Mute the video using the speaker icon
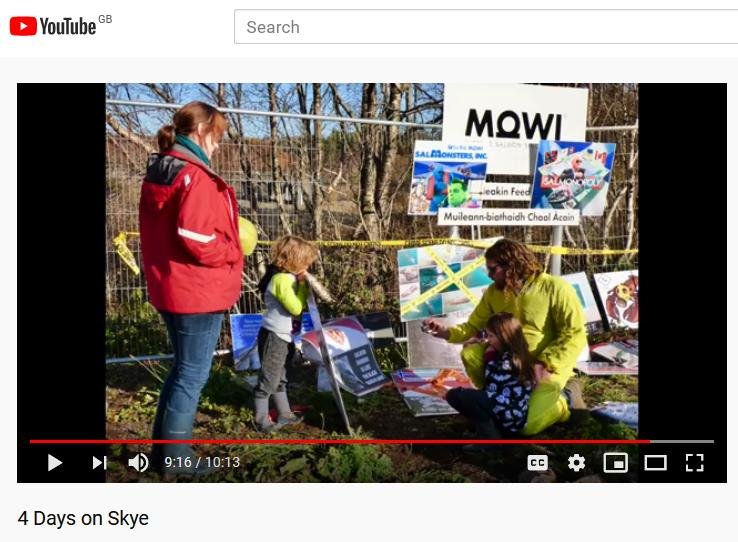The height and width of the screenshot is (542, 738). point(138,462)
